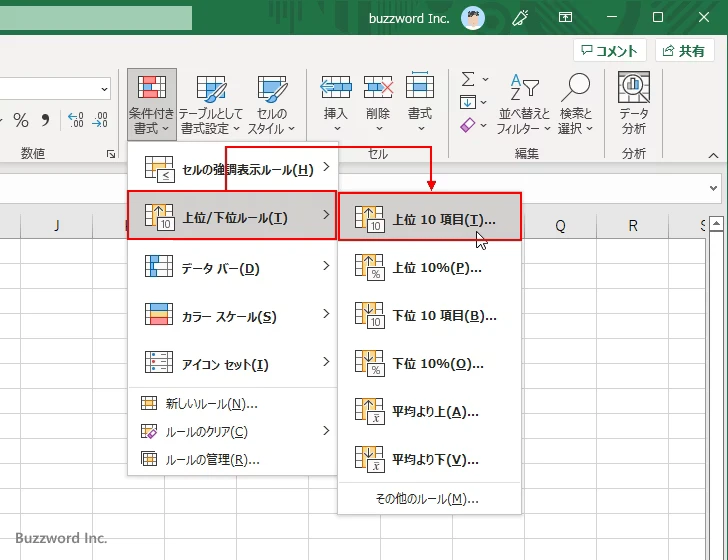Click the Comments (コメント) button

[x=610, y=50]
